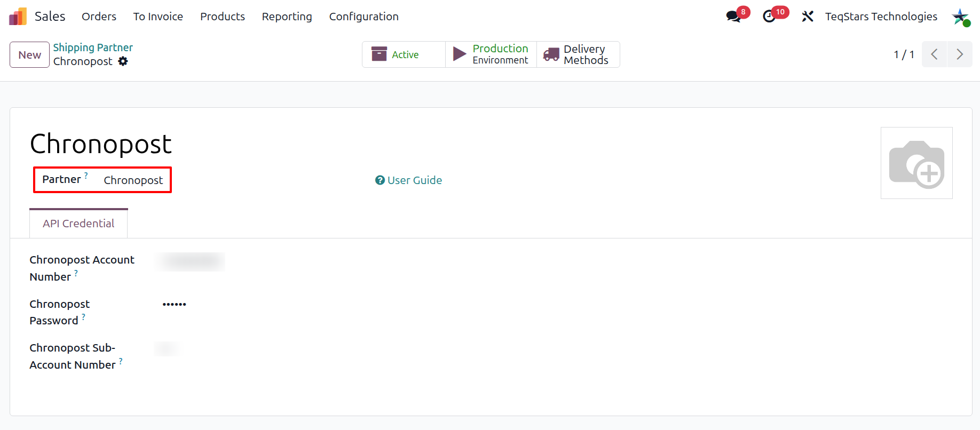
Task: Open the activities clock icon
Action: (x=770, y=17)
